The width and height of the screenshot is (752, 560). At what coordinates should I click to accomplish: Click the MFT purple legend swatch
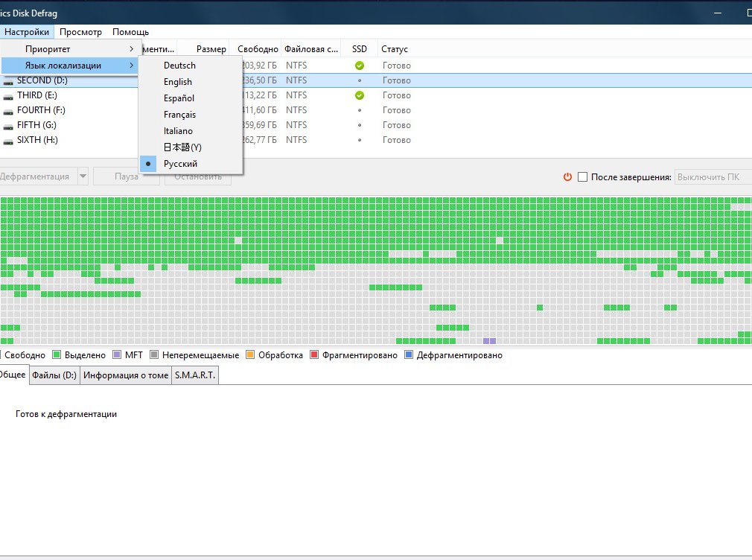(x=117, y=354)
